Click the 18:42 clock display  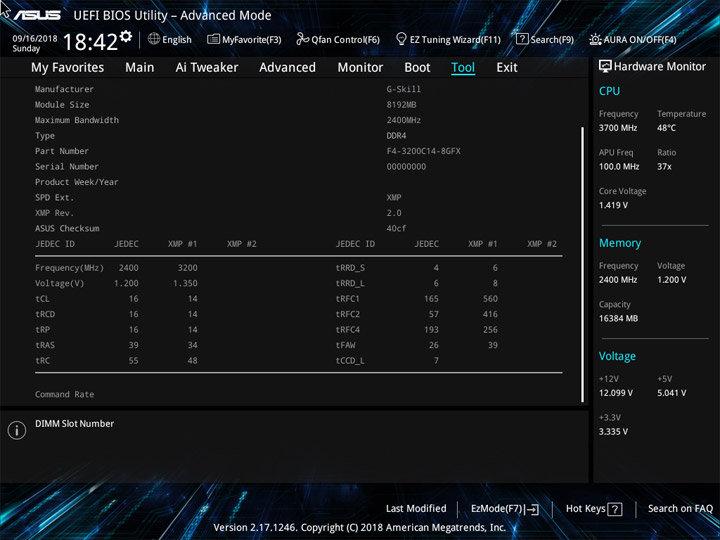[x=90, y=42]
